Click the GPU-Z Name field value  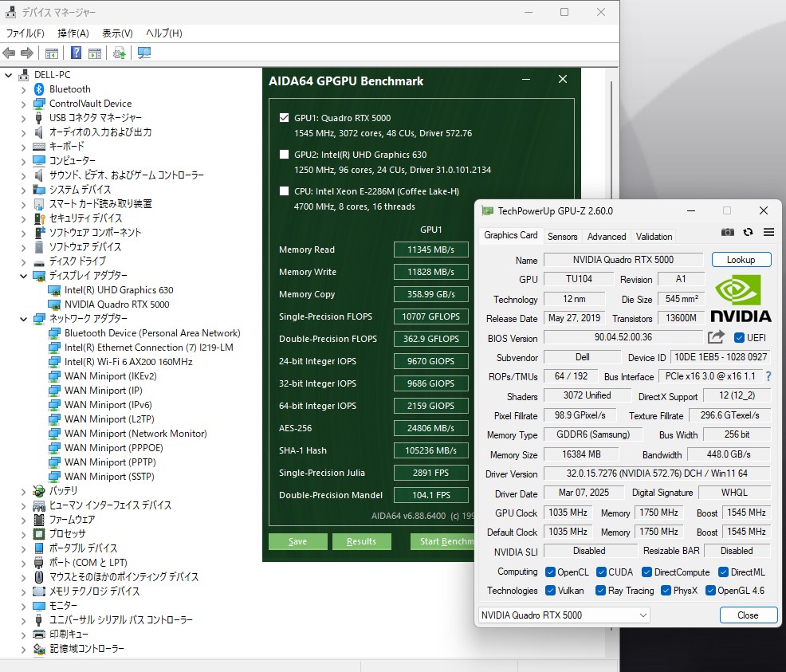click(x=623, y=260)
